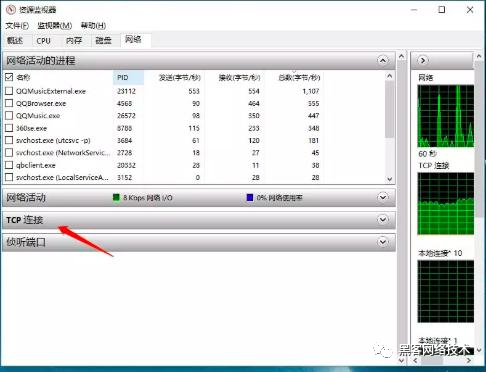Select the 360se.exe row name
This screenshot has height=372, width=486.
[32, 128]
